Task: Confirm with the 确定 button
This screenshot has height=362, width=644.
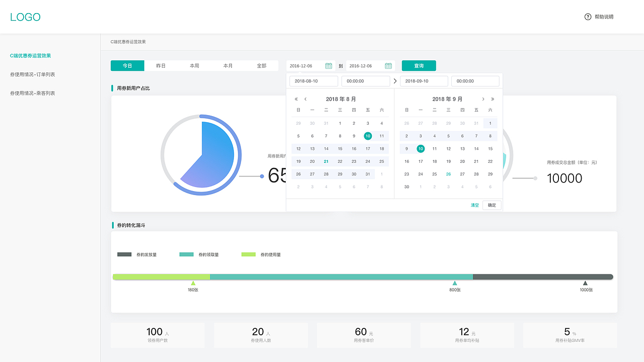Action: coord(492,205)
